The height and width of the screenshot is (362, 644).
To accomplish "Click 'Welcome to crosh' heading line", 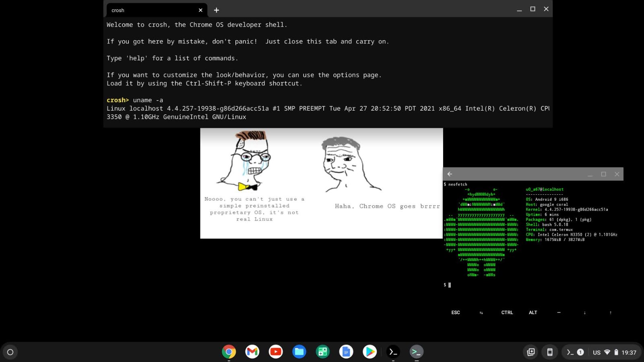I will (197, 25).
